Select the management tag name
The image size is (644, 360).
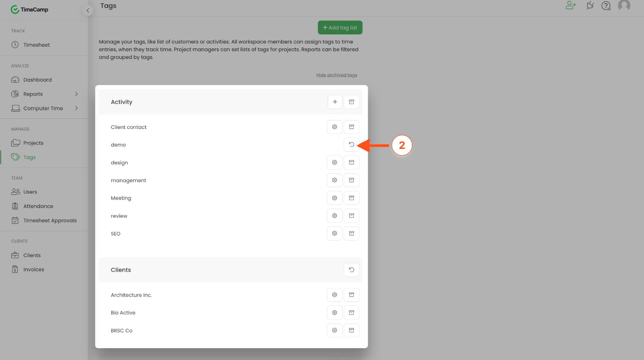point(128,181)
